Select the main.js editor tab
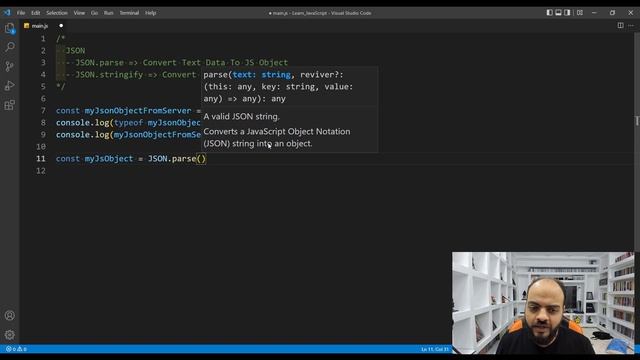 pos(40,26)
